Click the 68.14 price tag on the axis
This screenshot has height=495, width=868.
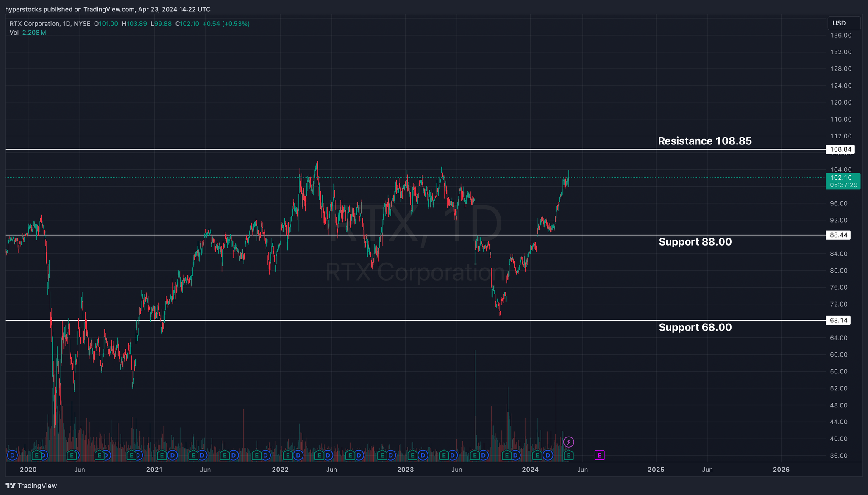coord(838,320)
